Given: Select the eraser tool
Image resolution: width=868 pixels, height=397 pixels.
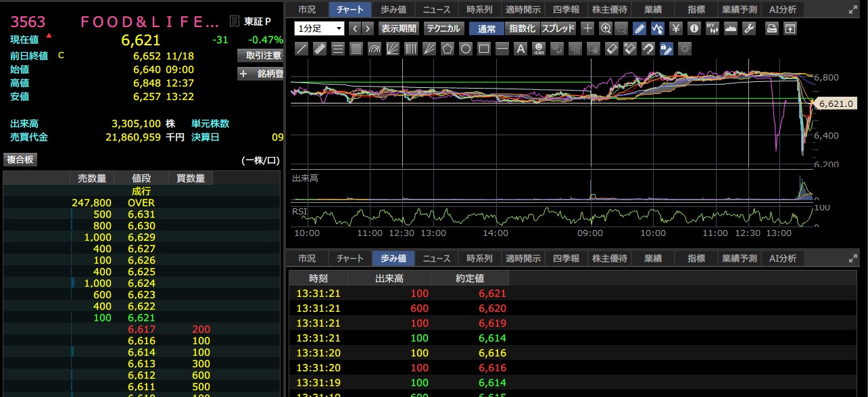Looking at the screenshot, I should [612, 49].
